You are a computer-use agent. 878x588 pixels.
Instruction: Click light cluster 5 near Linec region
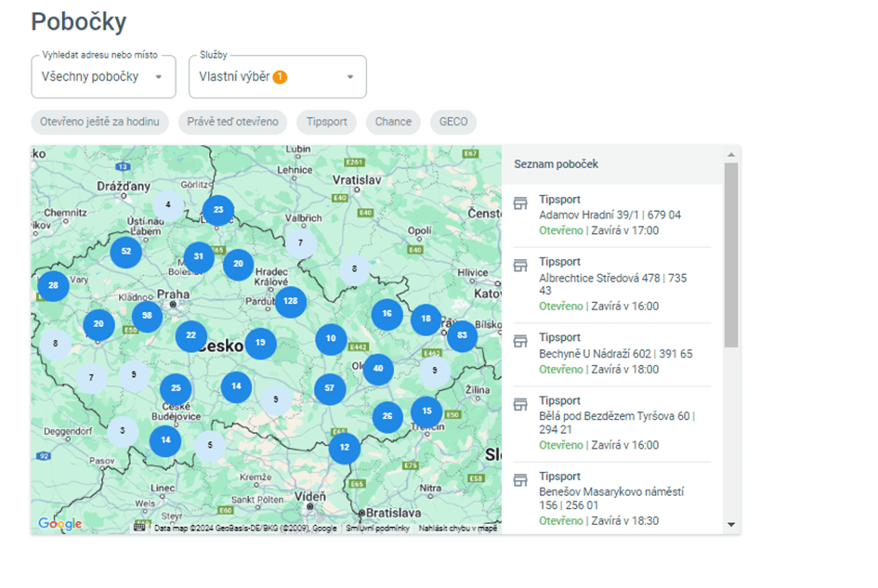pyautogui.click(x=210, y=446)
